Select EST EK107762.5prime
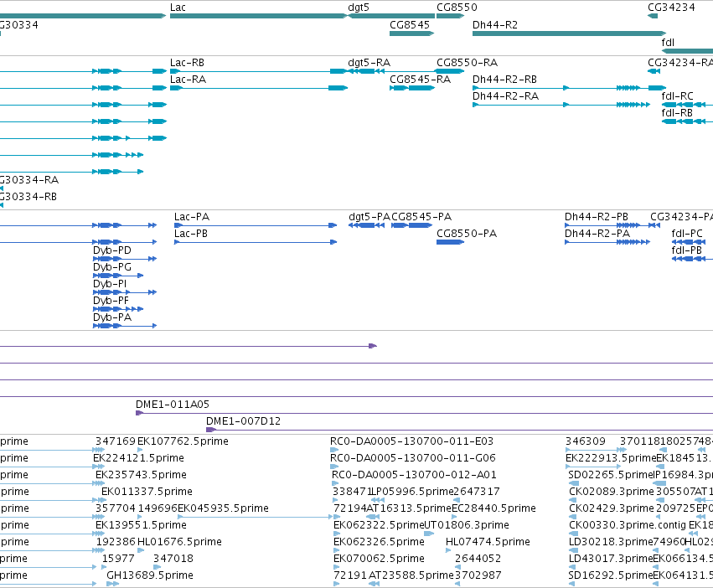This screenshot has width=713, height=588. click(x=183, y=441)
